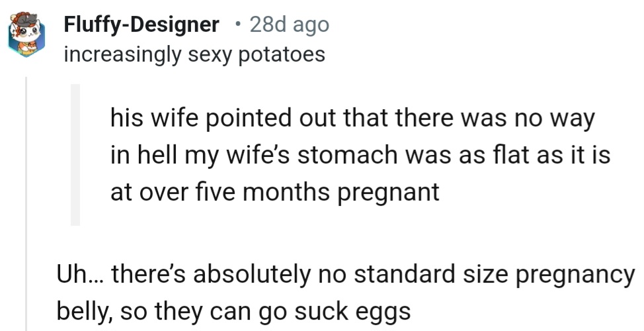Click the dot separator before the timestamp

click(237, 25)
